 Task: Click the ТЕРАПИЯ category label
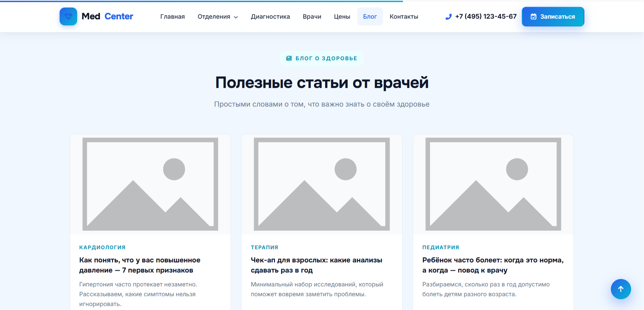[x=264, y=247]
